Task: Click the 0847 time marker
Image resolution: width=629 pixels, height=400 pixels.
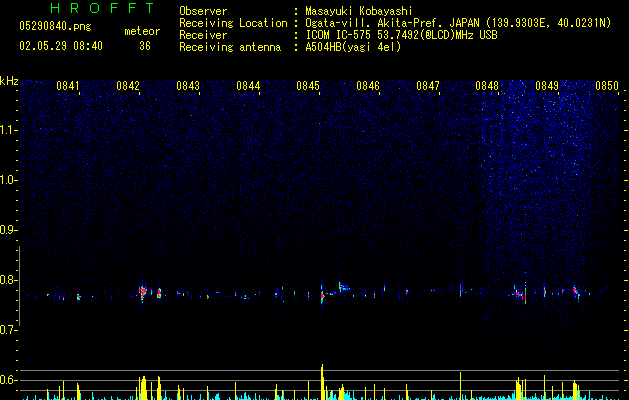Action: pyautogui.click(x=428, y=86)
